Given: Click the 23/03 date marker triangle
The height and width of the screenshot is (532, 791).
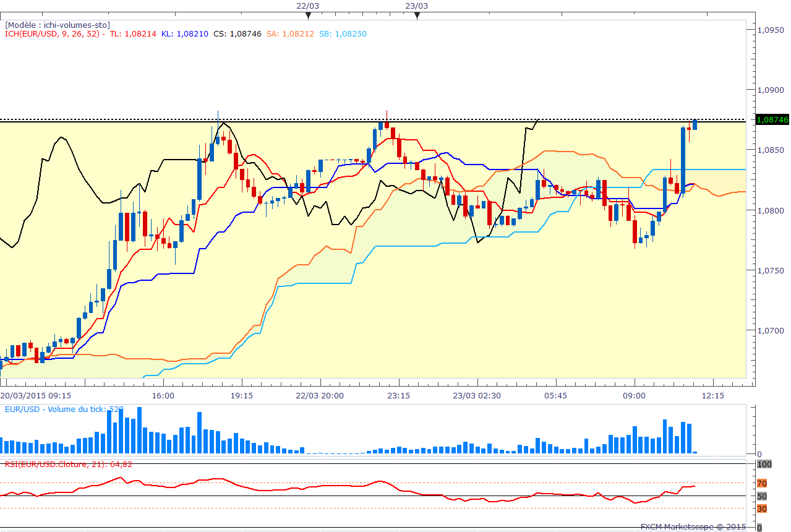Looking at the screenshot, I should tap(417, 15).
